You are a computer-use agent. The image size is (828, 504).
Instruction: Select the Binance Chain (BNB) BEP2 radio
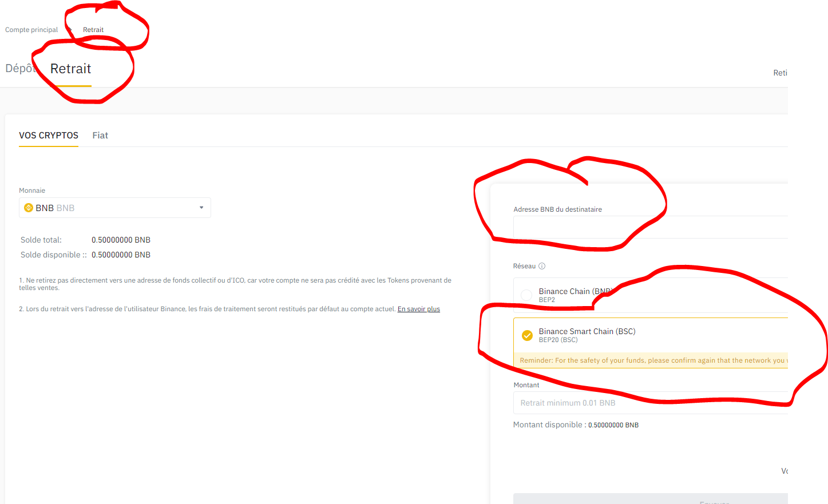[526, 295]
